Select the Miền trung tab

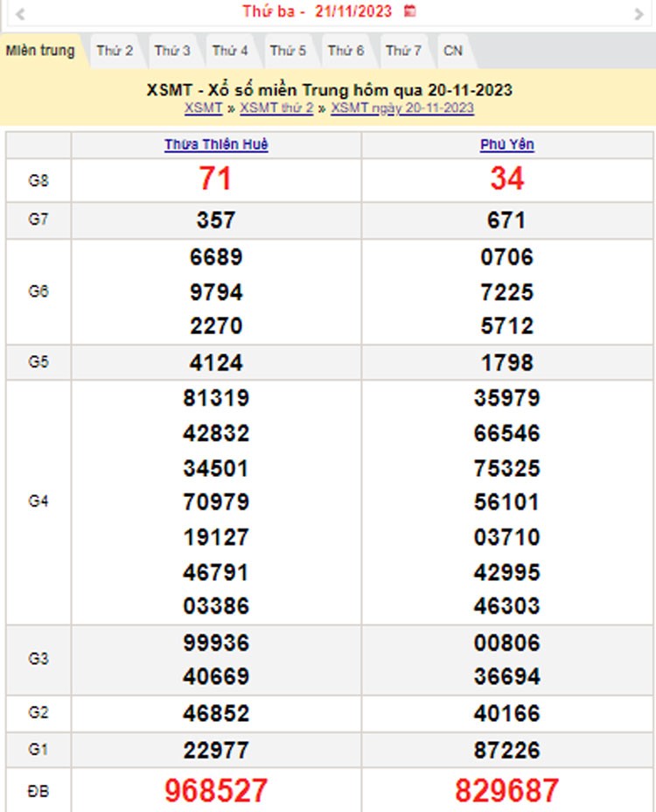coord(40,51)
